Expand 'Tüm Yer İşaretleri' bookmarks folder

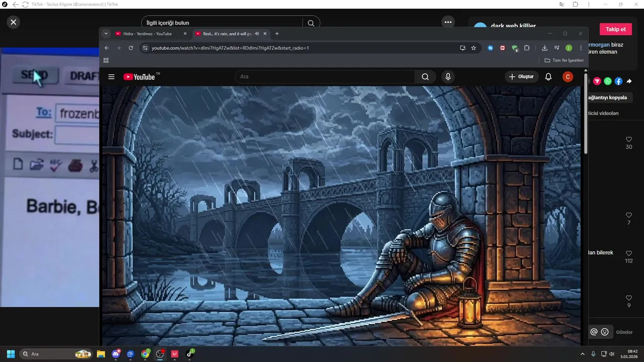click(563, 60)
